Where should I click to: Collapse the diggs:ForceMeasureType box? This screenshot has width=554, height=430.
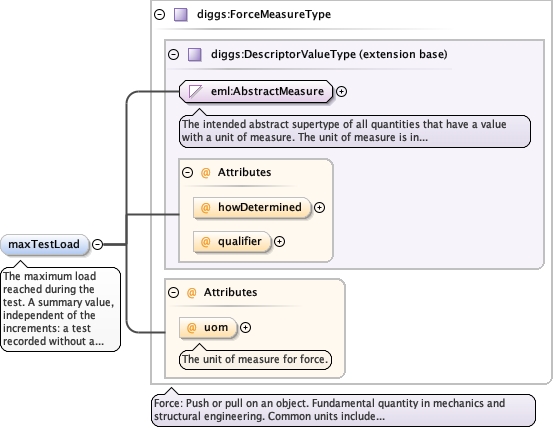point(160,14)
